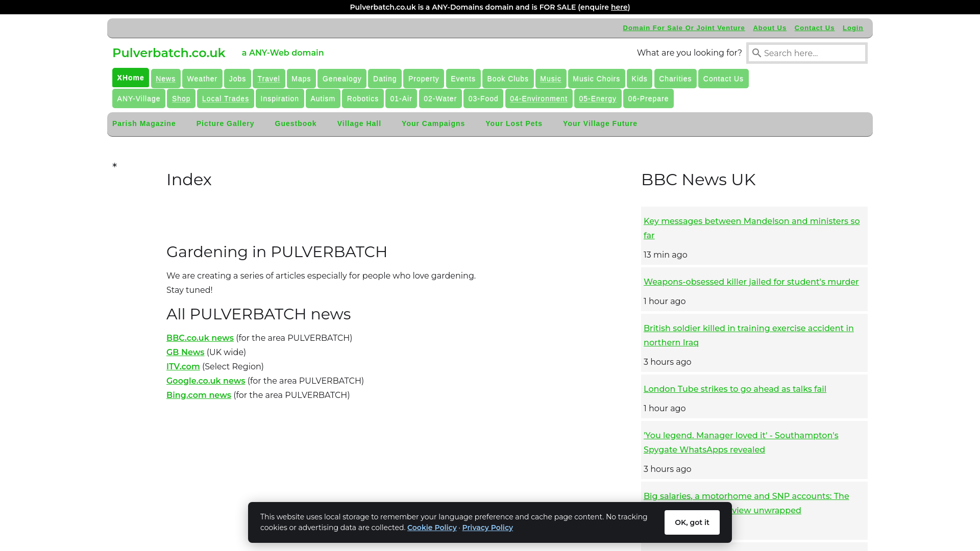Screen dimensions: 980x551
Task: Select the Travel menu item
Action: tap(268, 79)
